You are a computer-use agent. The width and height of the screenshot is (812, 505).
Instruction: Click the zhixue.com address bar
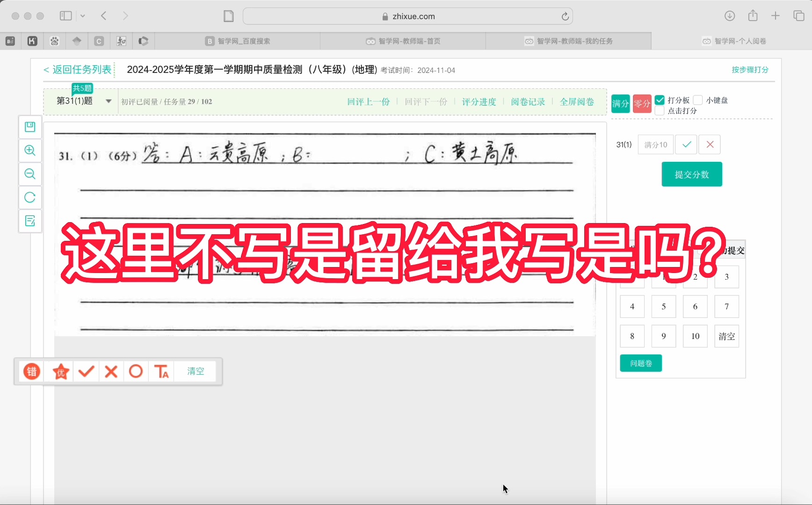[x=408, y=16]
